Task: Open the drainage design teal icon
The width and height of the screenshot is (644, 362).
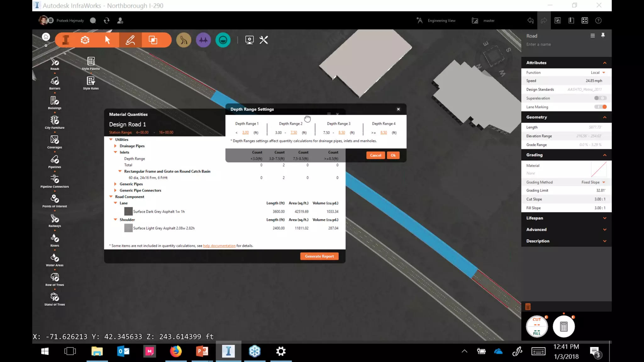Action: click(223, 40)
